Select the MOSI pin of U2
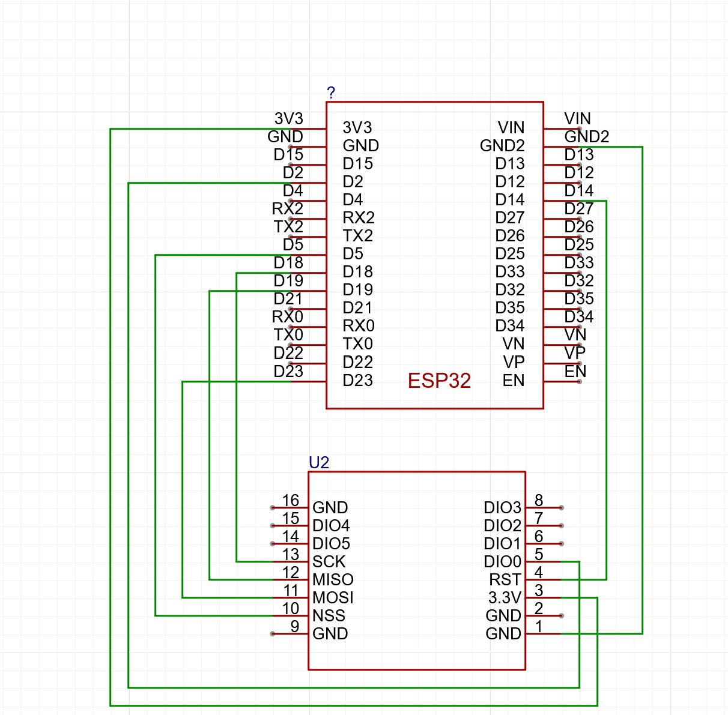Image resolution: width=728 pixels, height=715 pixels. (x=333, y=597)
